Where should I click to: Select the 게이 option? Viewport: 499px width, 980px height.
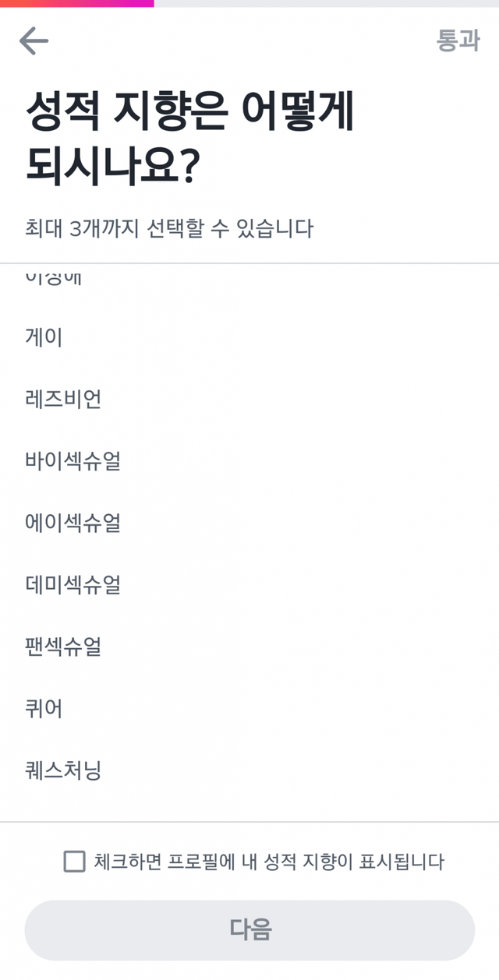(x=44, y=337)
